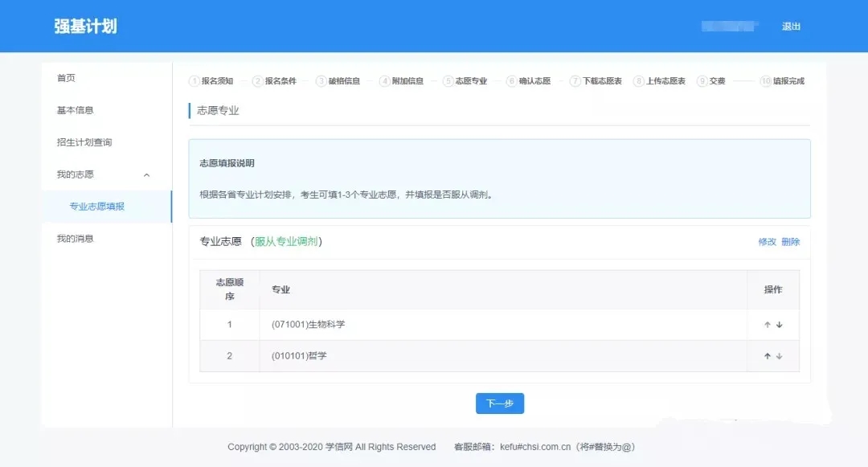Move 生物科学 up with the arrow icon
868x467 pixels.
[x=768, y=325]
